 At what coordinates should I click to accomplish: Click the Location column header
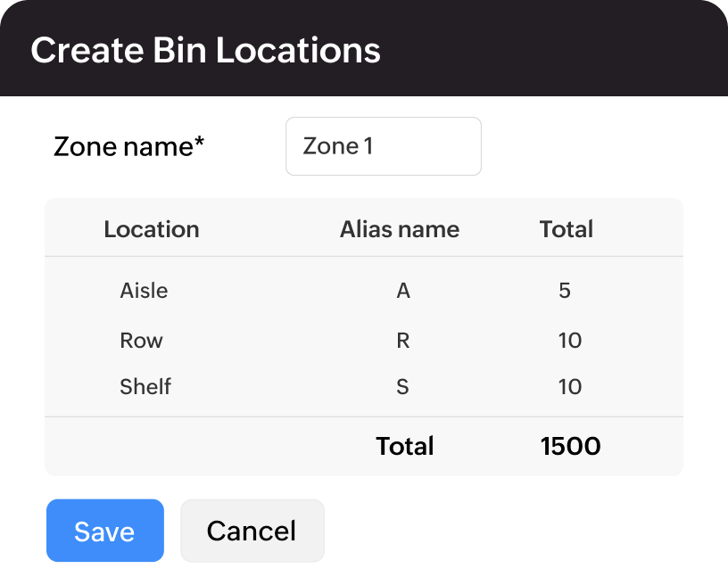151,228
